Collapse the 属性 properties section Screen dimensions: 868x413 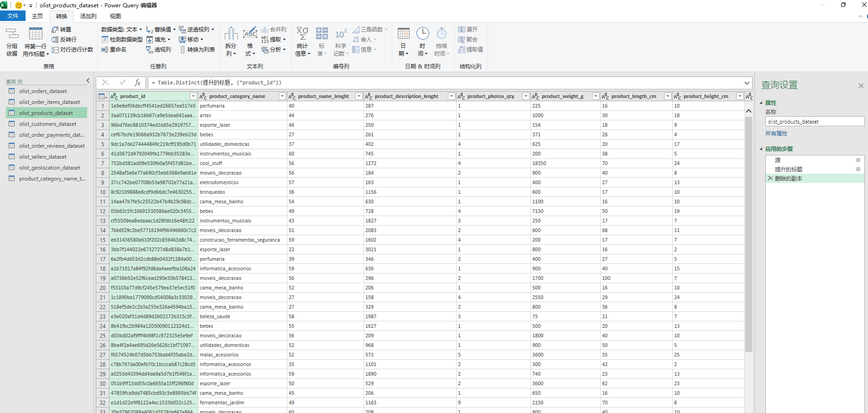[761, 103]
